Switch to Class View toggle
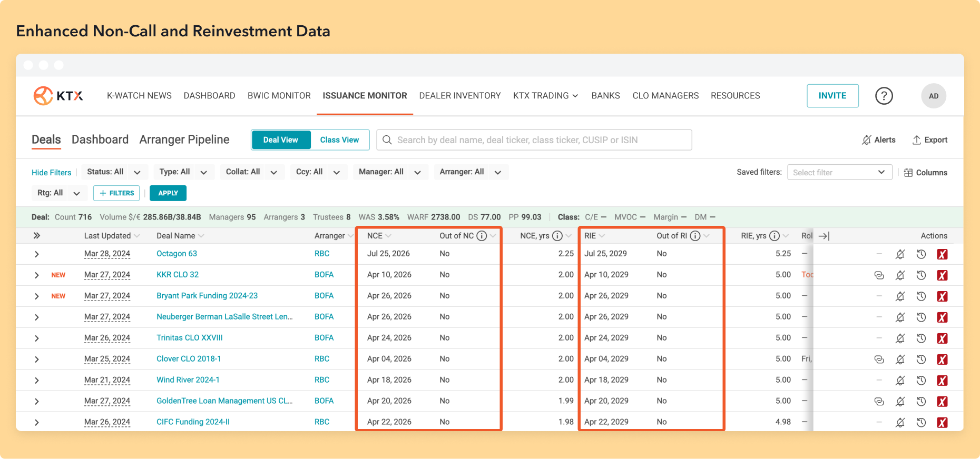The height and width of the screenshot is (459, 980). [x=339, y=140]
